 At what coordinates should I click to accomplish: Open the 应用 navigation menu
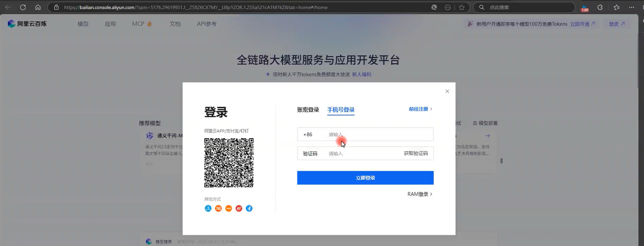(110, 24)
